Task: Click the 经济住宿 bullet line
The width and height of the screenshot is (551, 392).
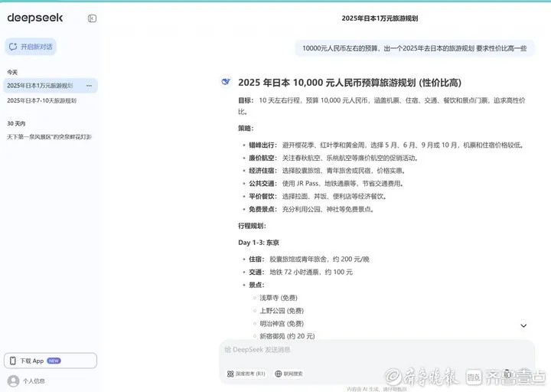Action: coord(327,171)
